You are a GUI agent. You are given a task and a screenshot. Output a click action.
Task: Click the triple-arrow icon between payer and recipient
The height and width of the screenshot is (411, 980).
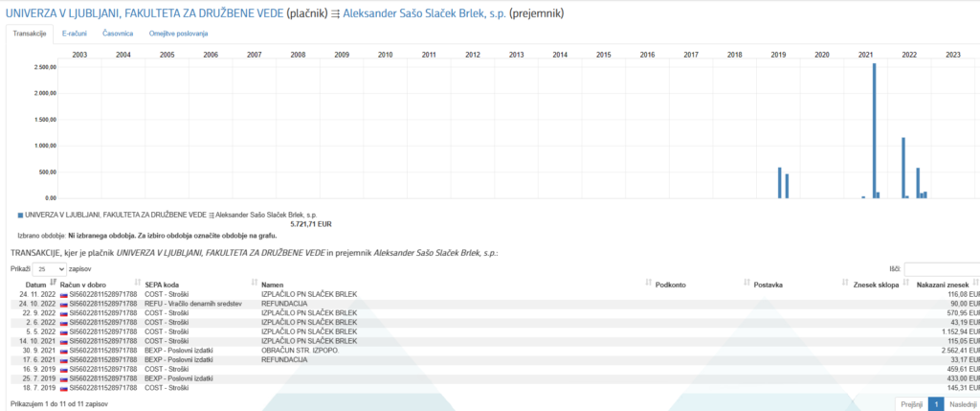click(336, 13)
